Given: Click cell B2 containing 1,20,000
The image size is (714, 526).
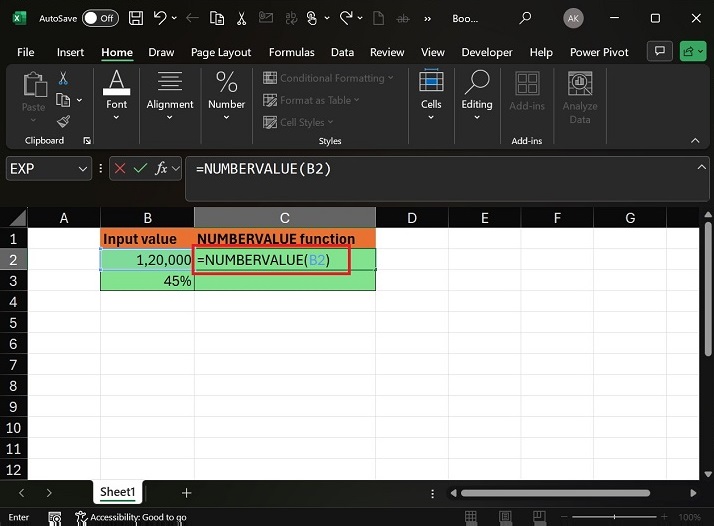Looking at the screenshot, I should (147, 260).
